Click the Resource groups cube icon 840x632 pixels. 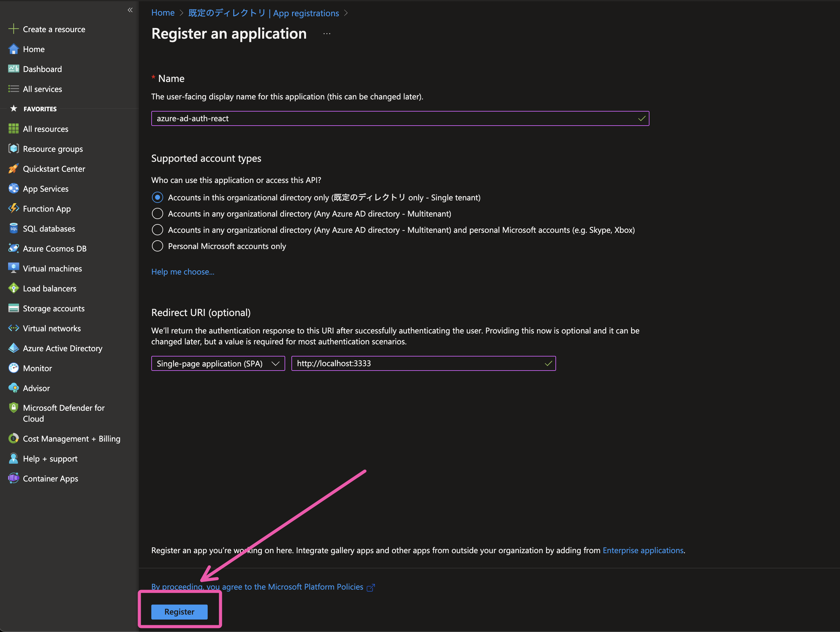point(13,149)
